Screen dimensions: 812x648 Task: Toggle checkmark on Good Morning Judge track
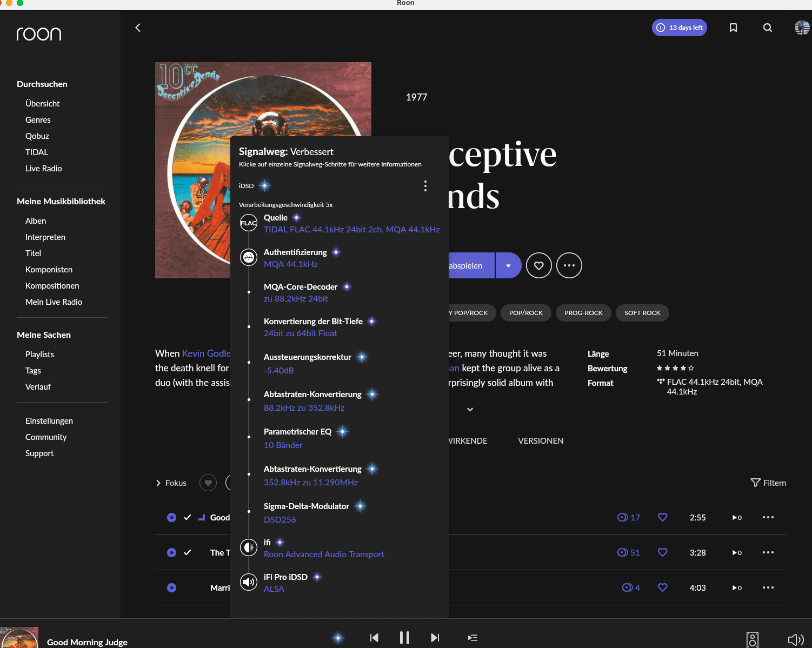(187, 517)
